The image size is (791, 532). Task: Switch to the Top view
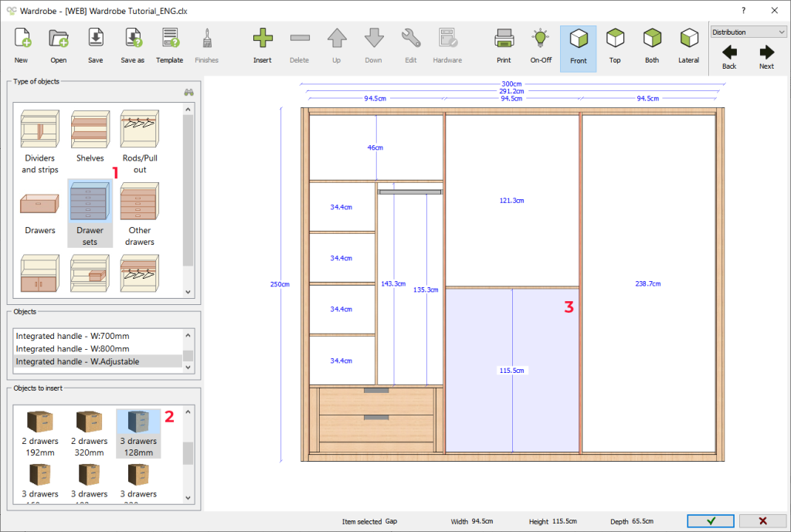tap(615, 46)
